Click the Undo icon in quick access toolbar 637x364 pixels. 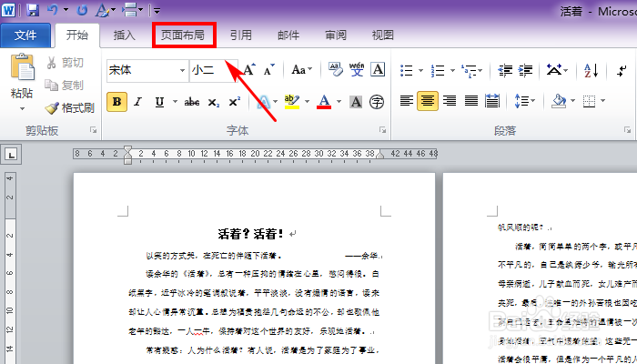pyautogui.click(x=53, y=10)
